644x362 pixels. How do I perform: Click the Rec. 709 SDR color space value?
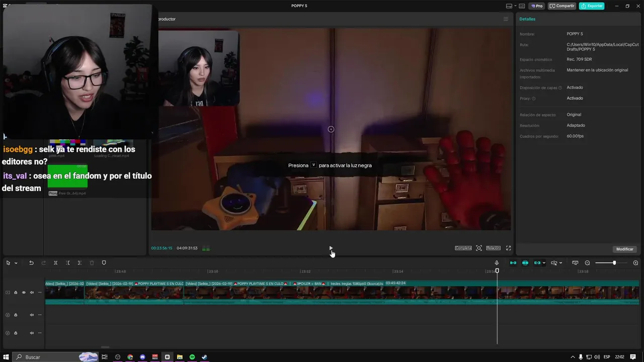(579, 59)
